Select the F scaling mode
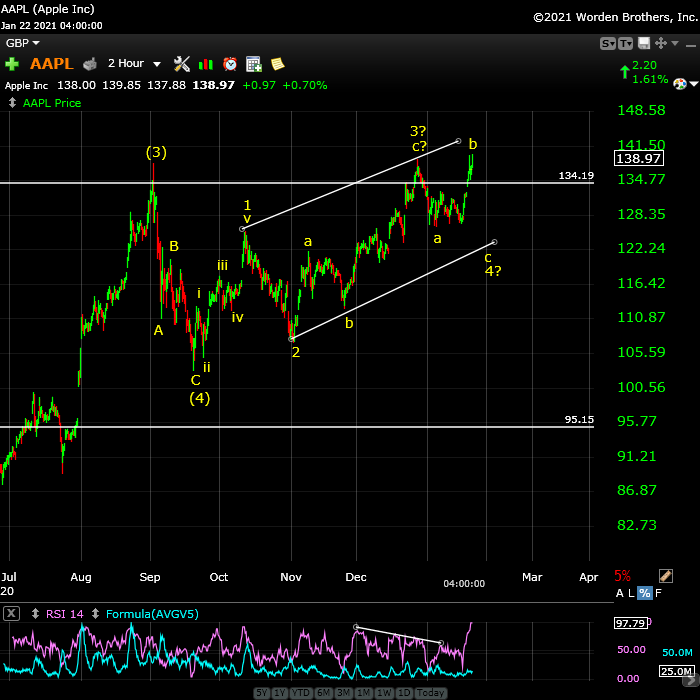Viewport: 700px width, 700px height. pyautogui.click(x=658, y=593)
